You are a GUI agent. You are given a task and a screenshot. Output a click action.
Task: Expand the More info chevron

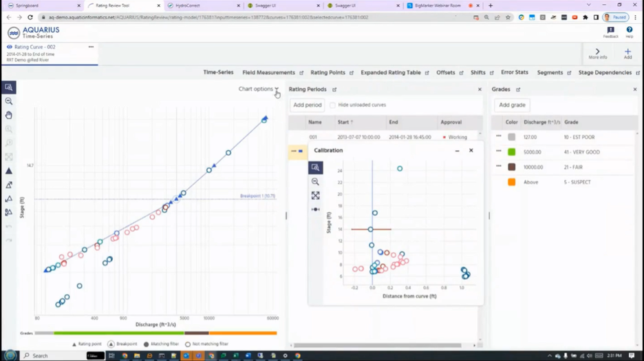pyautogui.click(x=598, y=52)
